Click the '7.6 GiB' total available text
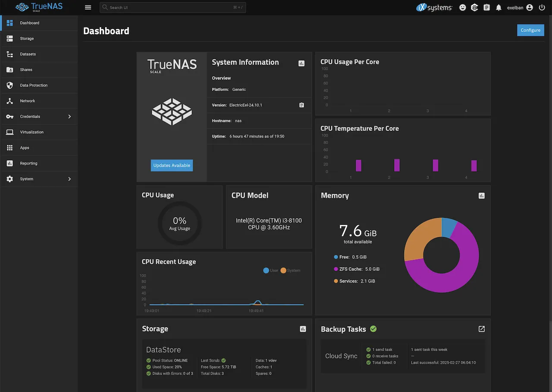Image resolution: width=552 pixels, height=392 pixels. coord(358,232)
